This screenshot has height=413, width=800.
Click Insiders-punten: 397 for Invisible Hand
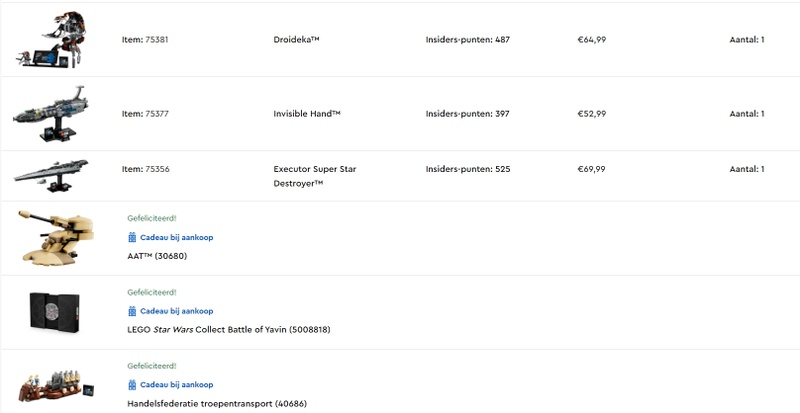[x=467, y=114]
